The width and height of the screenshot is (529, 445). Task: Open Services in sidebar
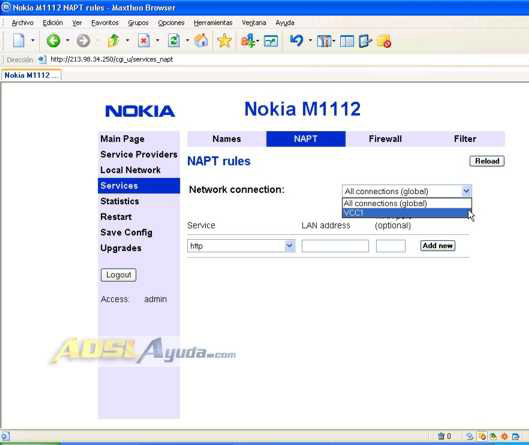[x=139, y=186]
